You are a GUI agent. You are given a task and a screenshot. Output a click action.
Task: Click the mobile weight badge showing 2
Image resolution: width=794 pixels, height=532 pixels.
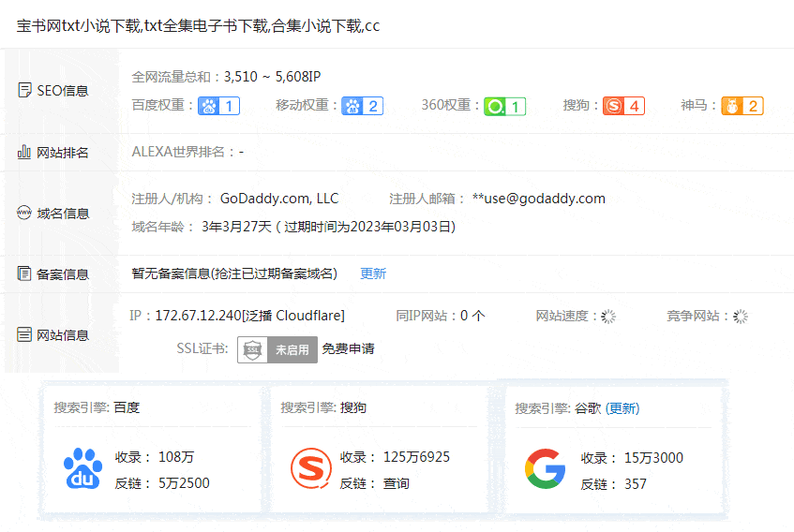[362, 106]
